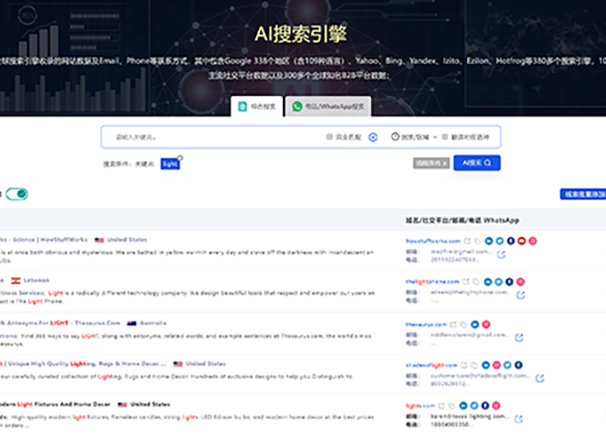
Task: Open the thelightphone.com domain link
Action: click(x=432, y=282)
